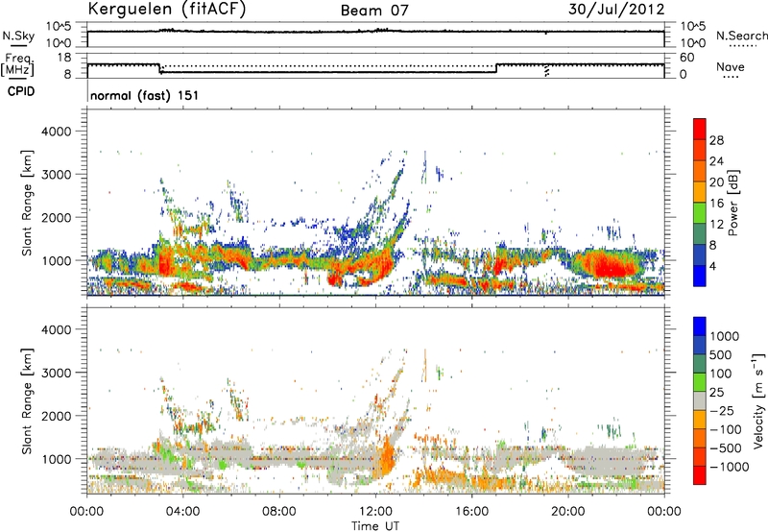This screenshot has width=768, height=532.
Task: Select the 'Freq. [MHz]' axis label
Action: pos(19,65)
